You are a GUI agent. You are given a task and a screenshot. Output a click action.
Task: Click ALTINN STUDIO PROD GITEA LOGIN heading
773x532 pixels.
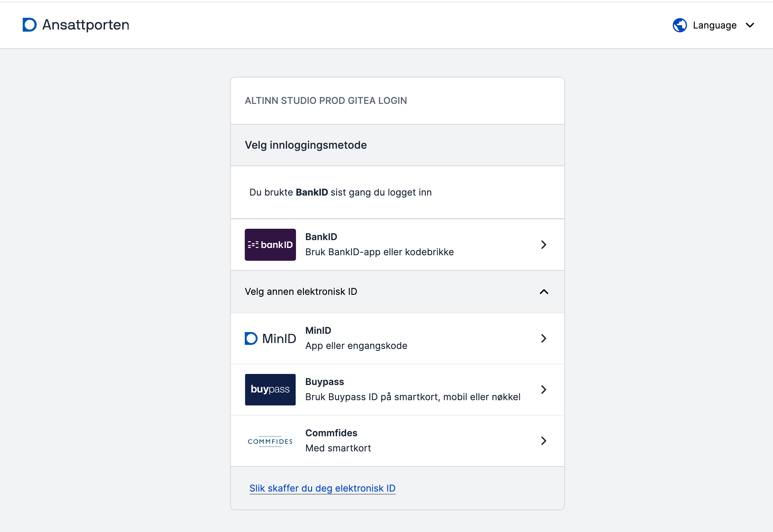[326, 101]
